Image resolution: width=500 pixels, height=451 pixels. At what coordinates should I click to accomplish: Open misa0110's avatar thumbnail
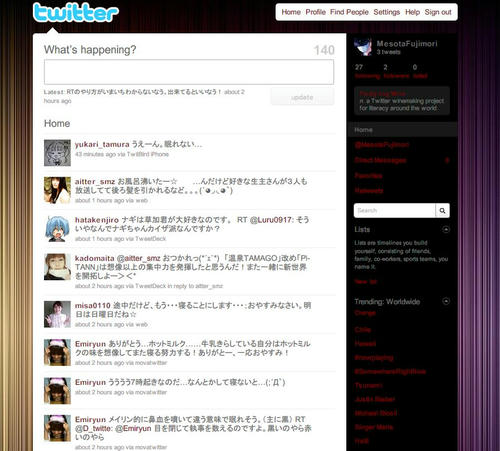(57, 314)
